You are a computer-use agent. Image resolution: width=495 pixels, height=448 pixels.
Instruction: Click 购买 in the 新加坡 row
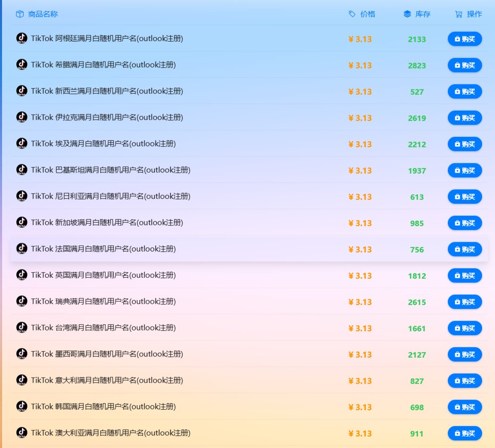point(465,223)
